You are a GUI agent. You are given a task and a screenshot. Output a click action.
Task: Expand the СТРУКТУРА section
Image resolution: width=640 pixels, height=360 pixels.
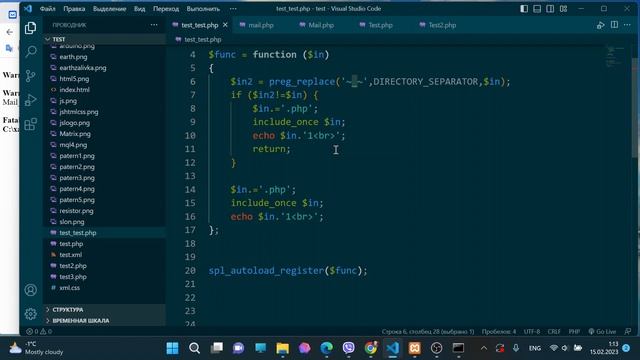click(x=104, y=309)
